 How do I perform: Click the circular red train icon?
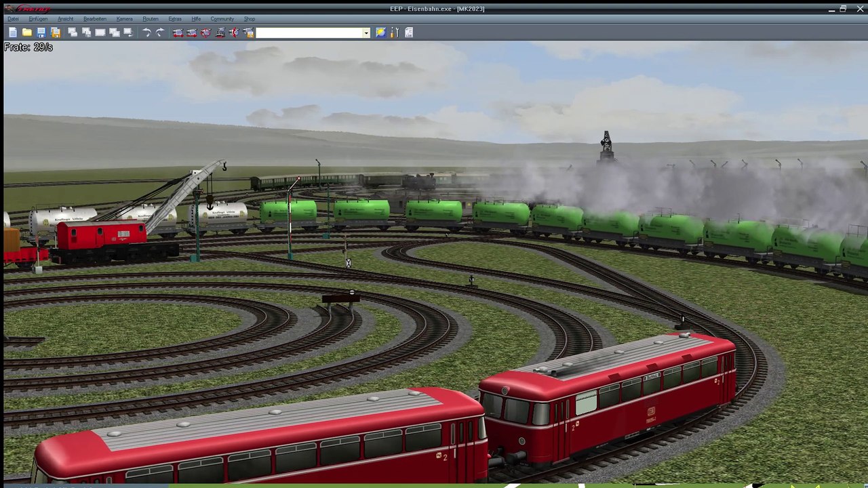[x=206, y=33]
